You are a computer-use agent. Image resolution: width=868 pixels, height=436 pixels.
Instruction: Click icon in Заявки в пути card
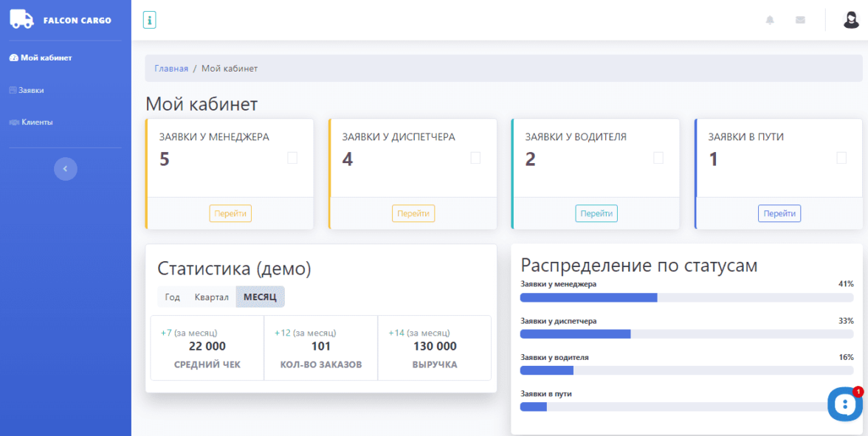(x=841, y=158)
